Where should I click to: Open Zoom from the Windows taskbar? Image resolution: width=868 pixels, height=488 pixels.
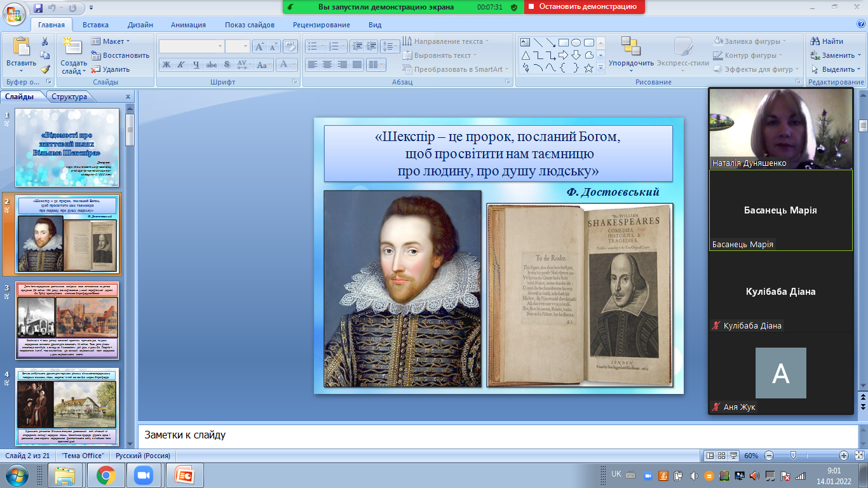point(144,475)
